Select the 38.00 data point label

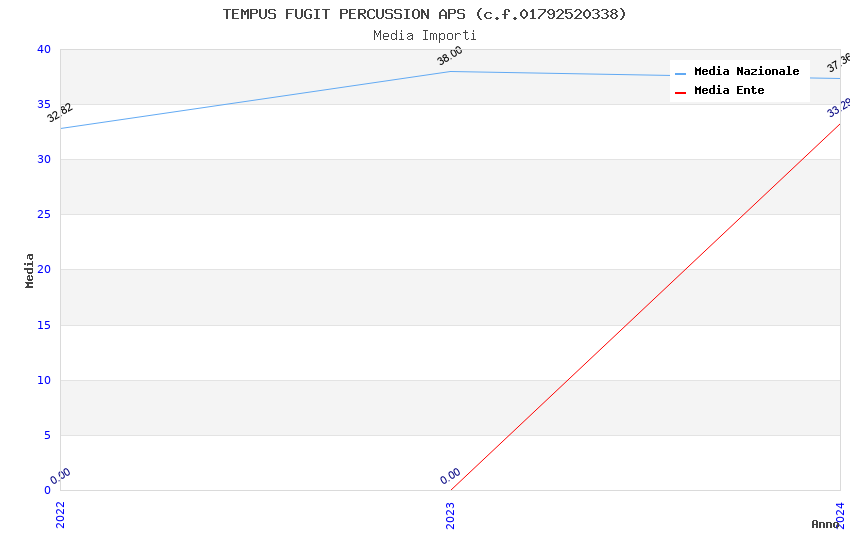coord(450,56)
